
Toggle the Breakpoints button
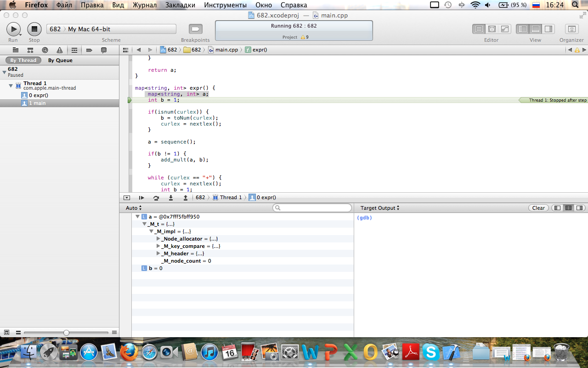click(195, 29)
